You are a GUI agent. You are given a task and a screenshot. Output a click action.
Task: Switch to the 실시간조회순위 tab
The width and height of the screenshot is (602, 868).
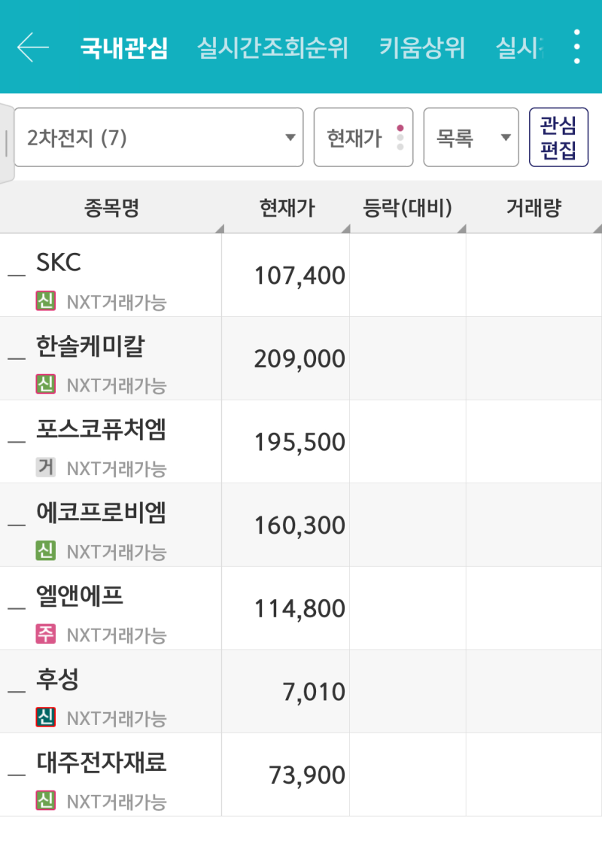pyautogui.click(x=271, y=47)
